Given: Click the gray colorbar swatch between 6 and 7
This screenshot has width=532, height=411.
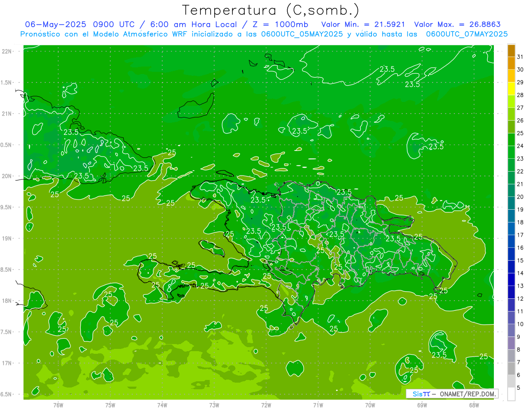Looking at the screenshot, I should click(x=512, y=369).
